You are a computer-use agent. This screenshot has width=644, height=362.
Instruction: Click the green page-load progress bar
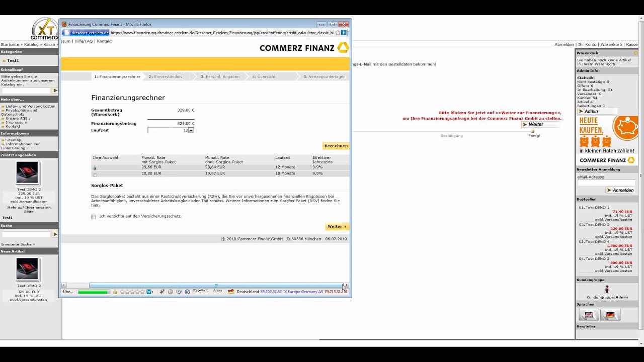(94, 292)
